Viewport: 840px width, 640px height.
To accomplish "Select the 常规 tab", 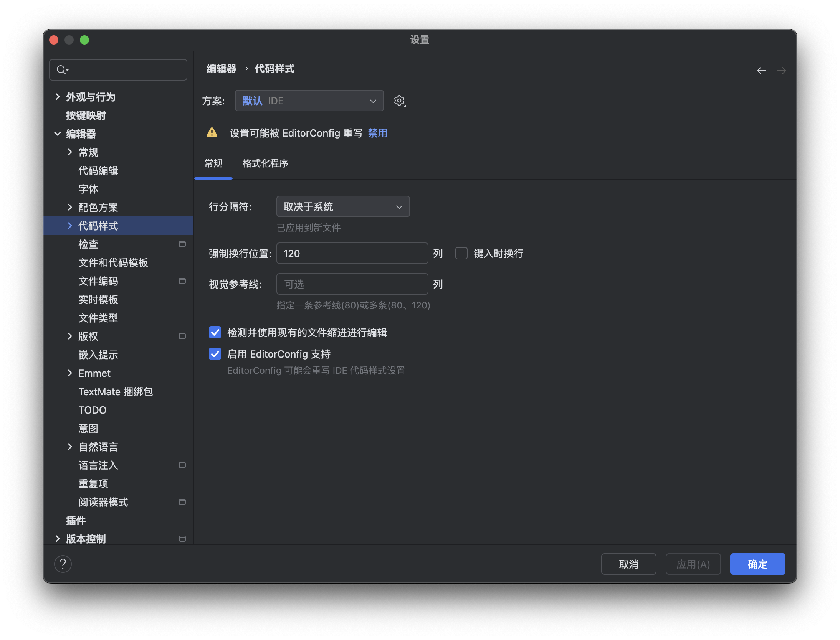I will pos(213,163).
